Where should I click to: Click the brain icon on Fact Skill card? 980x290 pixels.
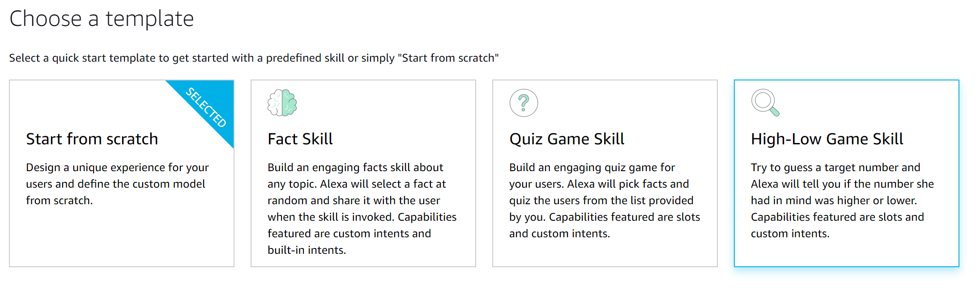point(282,102)
